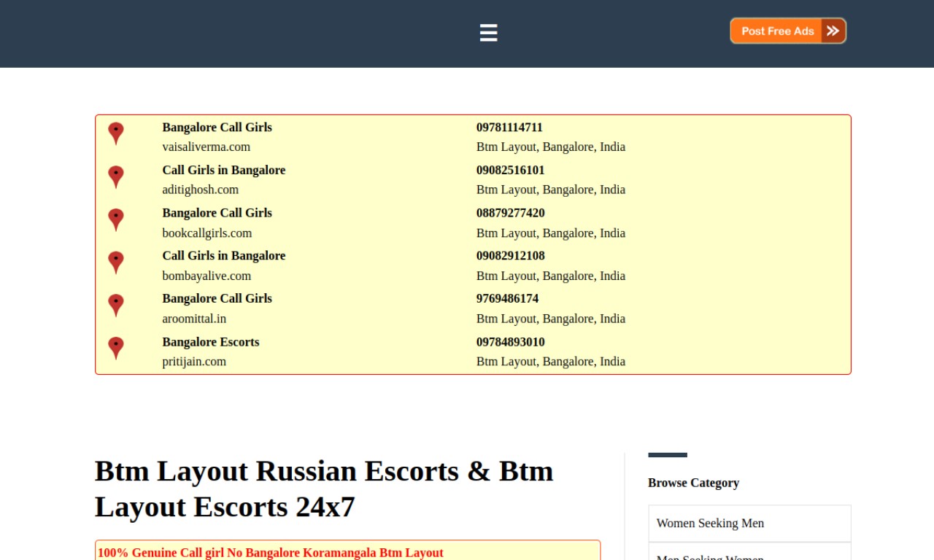Click phone number 09082912108
The height and width of the screenshot is (560, 934).
(511, 256)
